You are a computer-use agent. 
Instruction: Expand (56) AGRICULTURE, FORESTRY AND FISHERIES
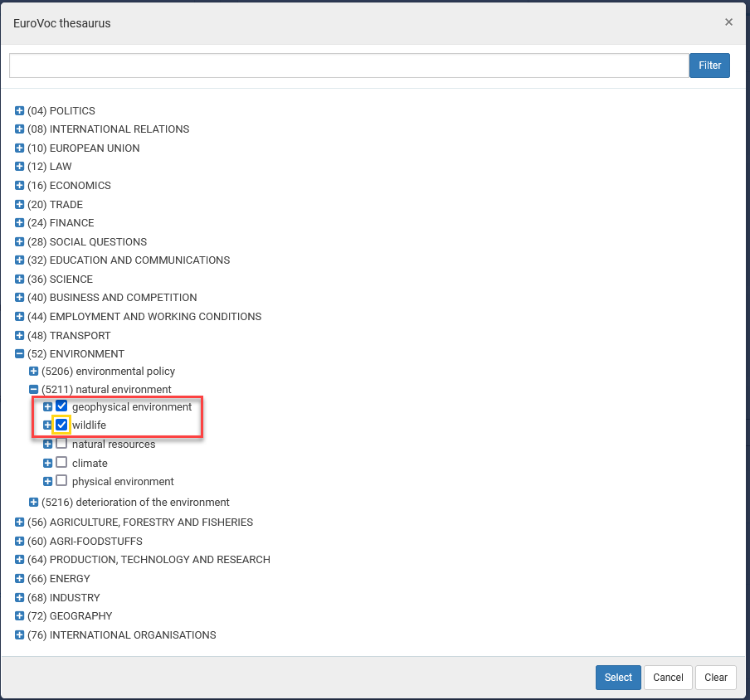[x=19, y=523]
